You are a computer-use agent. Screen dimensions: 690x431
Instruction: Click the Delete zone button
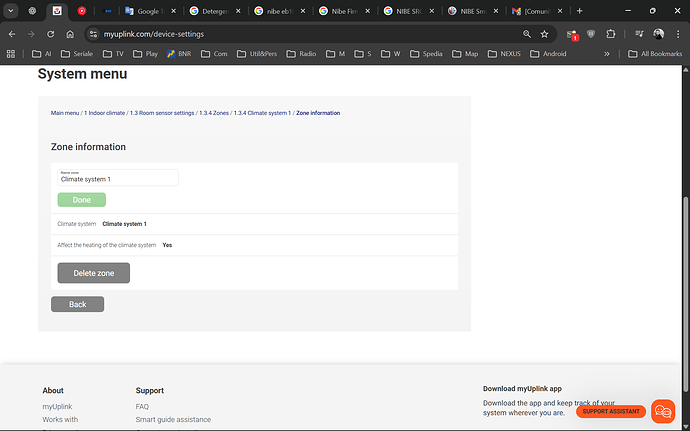93,273
